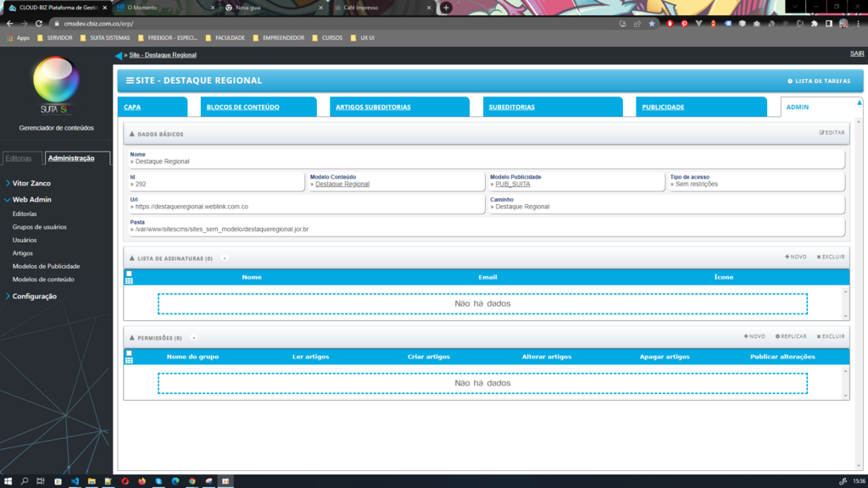The width and height of the screenshot is (868, 488).
Task: Open Skype from taskbar
Action: point(159,481)
